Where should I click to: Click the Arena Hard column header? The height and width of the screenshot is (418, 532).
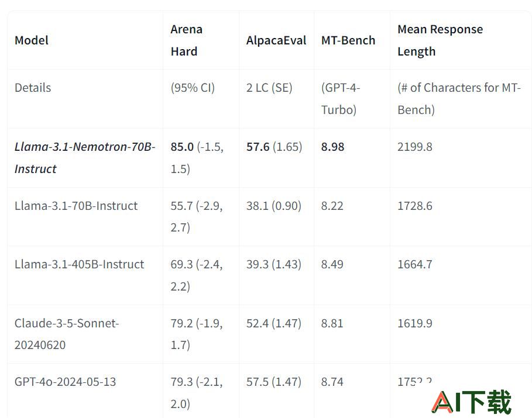pos(186,40)
